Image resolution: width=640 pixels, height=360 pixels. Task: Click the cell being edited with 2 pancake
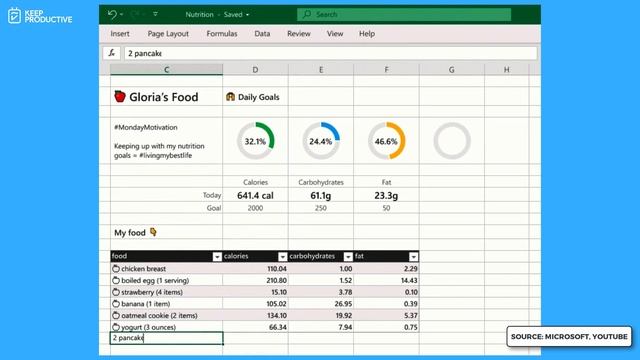click(x=167, y=338)
